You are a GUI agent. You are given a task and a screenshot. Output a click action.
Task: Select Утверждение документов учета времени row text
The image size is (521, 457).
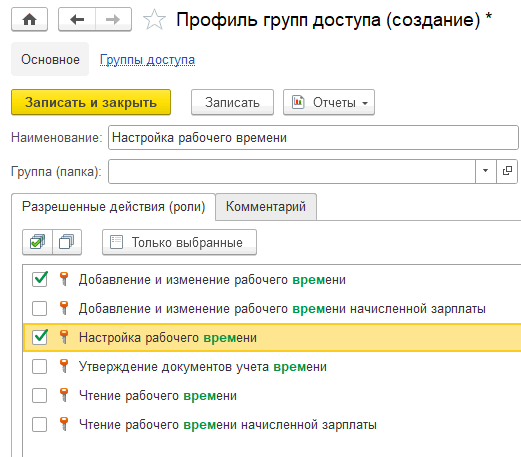(203, 367)
